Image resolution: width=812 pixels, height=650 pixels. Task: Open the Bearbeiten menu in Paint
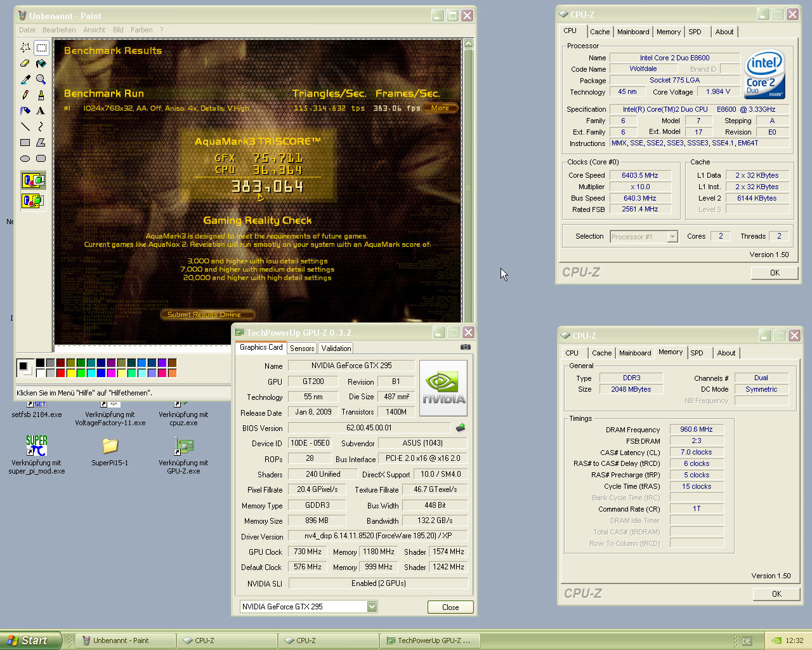[59, 30]
